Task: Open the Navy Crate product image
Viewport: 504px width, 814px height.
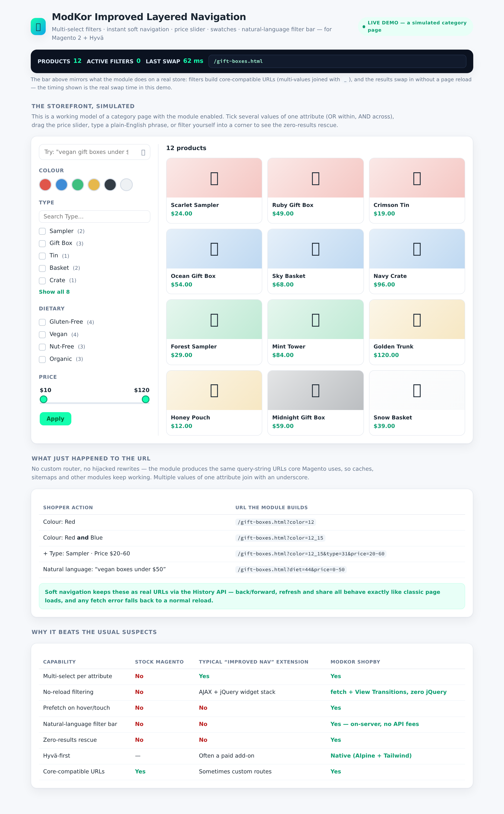Action: coord(417,249)
